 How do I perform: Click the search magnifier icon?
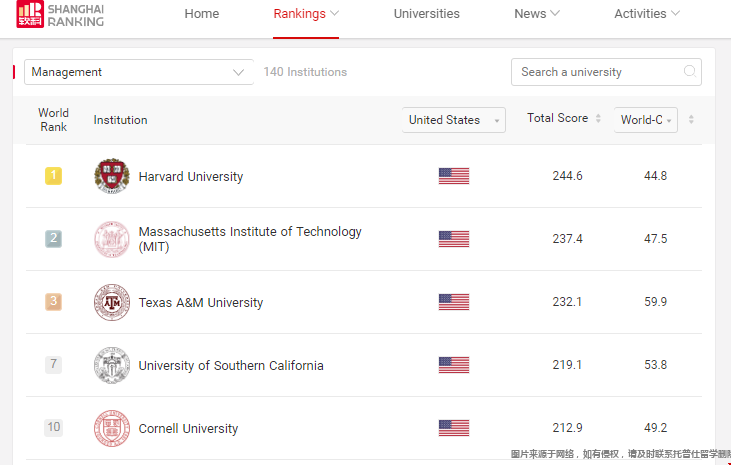(x=690, y=71)
